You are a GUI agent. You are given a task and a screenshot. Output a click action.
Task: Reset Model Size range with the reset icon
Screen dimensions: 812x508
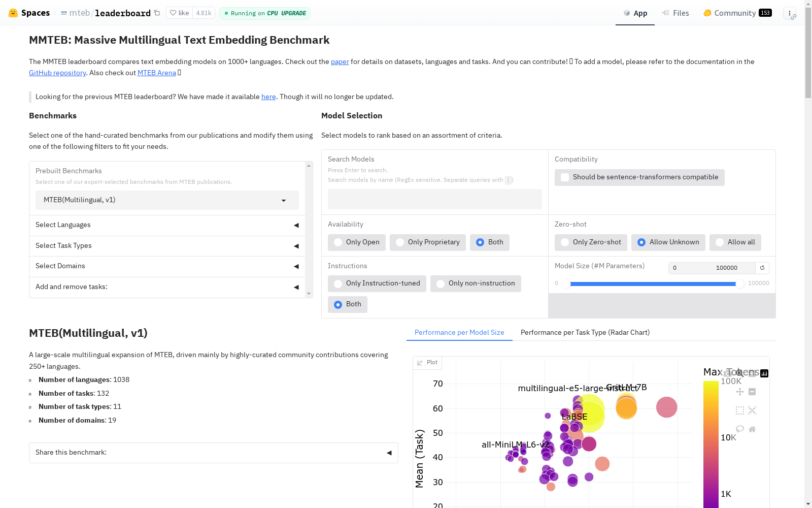pos(762,268)
